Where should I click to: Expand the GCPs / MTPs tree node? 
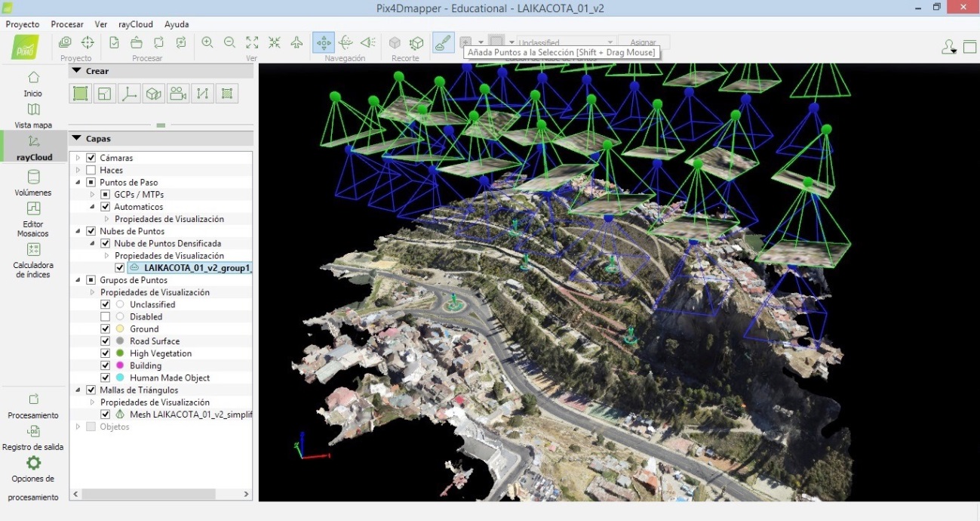point(93,195)
